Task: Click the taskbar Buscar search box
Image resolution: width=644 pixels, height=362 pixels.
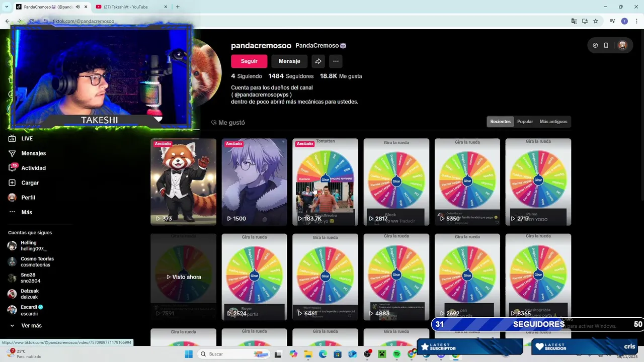Action: coord(234,354)
